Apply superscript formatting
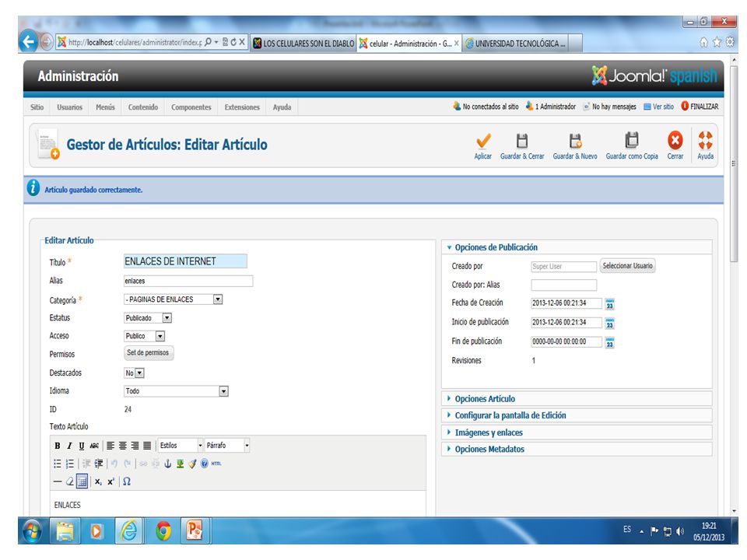The height and width of the screenshot is (560, 747). click(110, 482)
